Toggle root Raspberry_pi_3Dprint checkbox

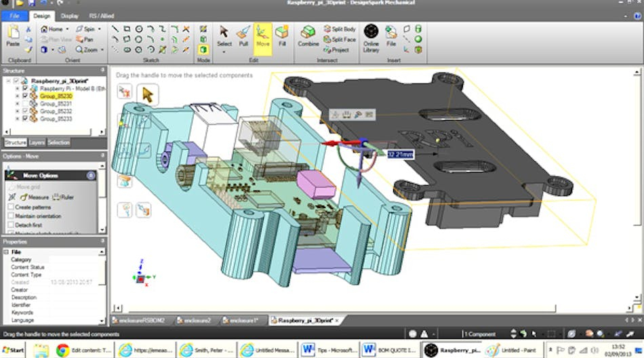click(16, 81)
